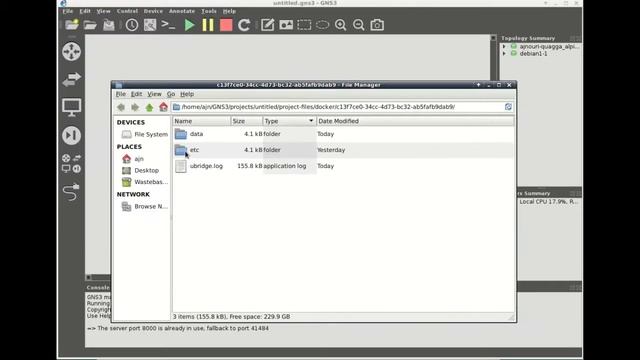This screenshot has height=360, width=640.
Task: Open snapshot manager clock icon
Action: tap(131, 25)
